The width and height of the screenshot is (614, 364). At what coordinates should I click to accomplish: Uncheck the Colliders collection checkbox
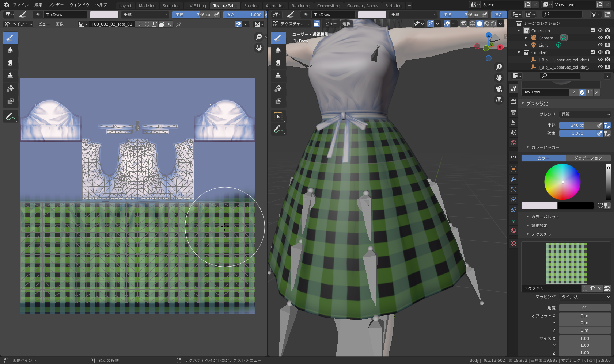(593, 52)
